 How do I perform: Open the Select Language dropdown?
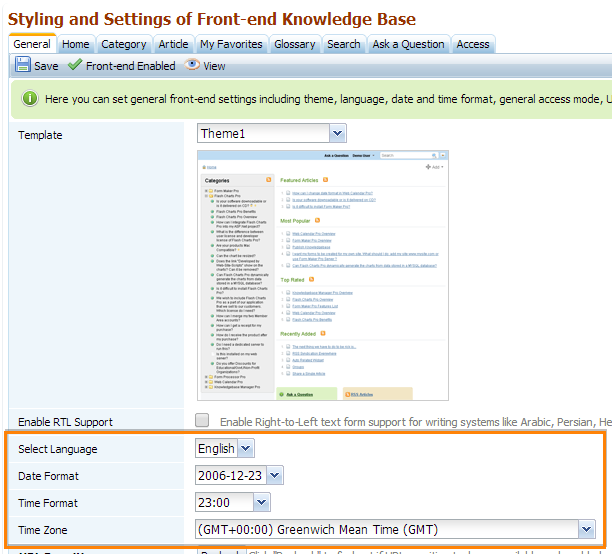225,448
